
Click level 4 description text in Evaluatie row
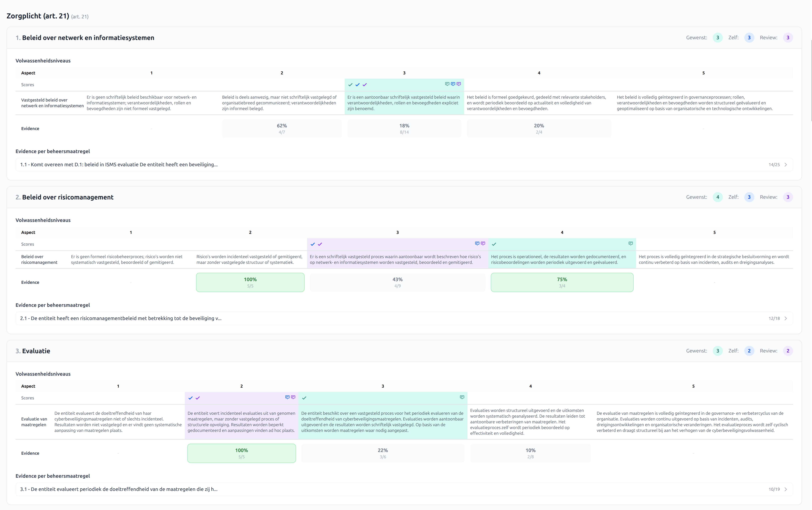point(528,422)
